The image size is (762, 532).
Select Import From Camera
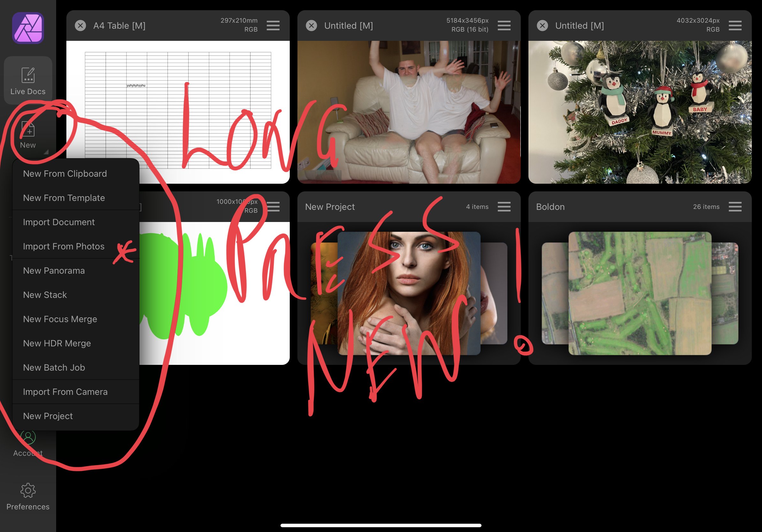pyautogui.click(x=76, y=391)
